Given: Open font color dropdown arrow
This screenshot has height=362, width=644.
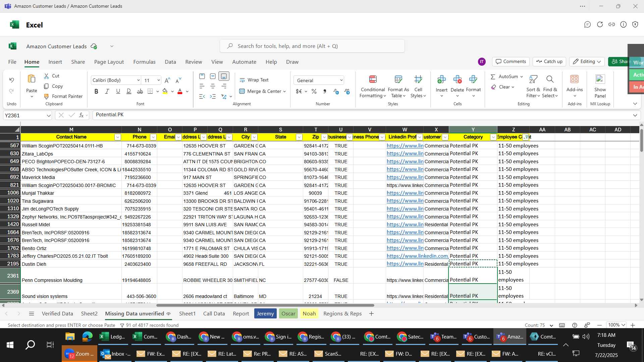Looking at the screenshot, I should pos(187,92).
